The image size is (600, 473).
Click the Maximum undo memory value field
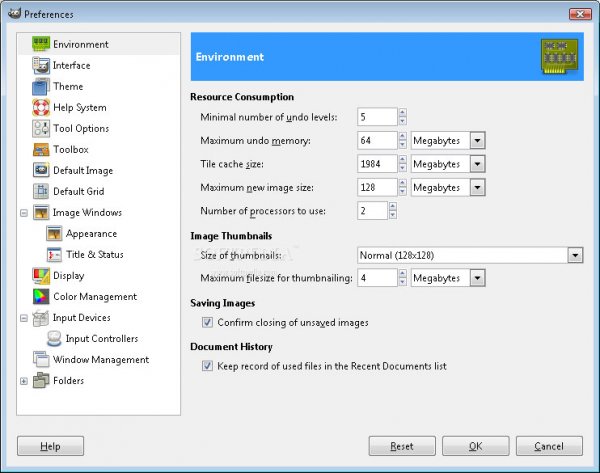(377, 140)
